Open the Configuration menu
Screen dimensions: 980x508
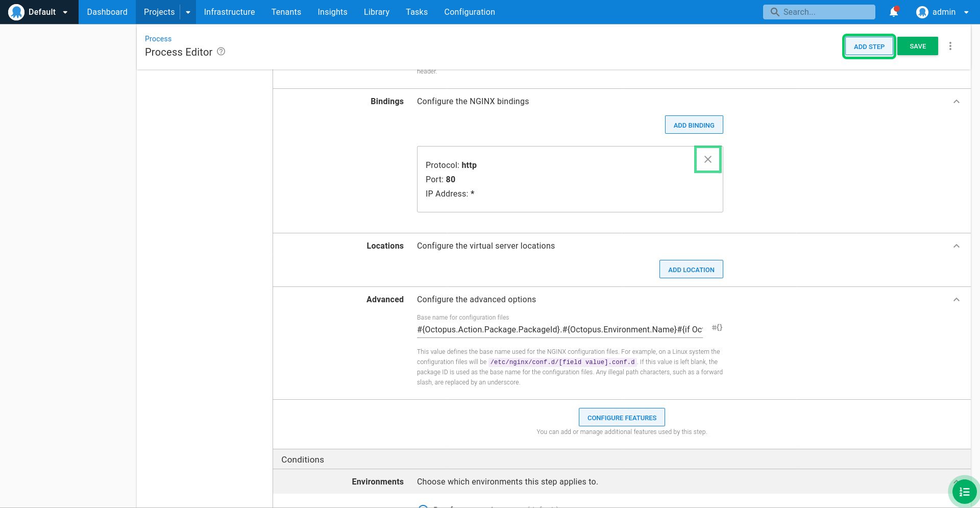(x=470, y=12)
